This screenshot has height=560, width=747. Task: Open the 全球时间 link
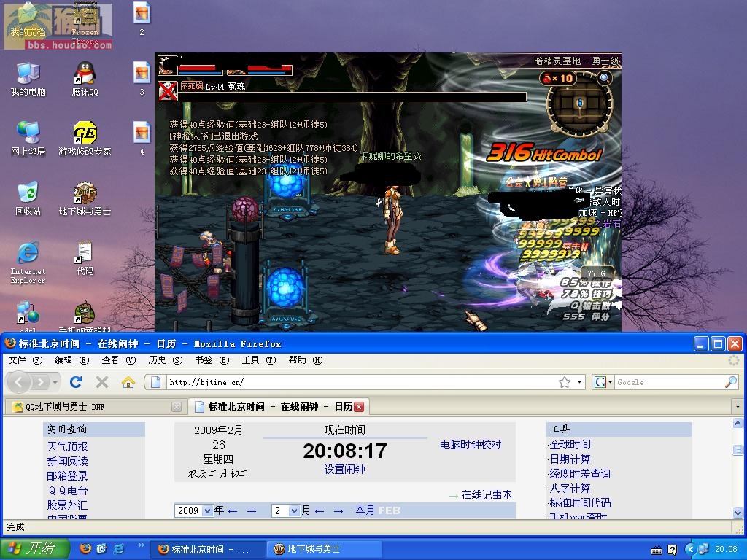click(x=570, y=444)
